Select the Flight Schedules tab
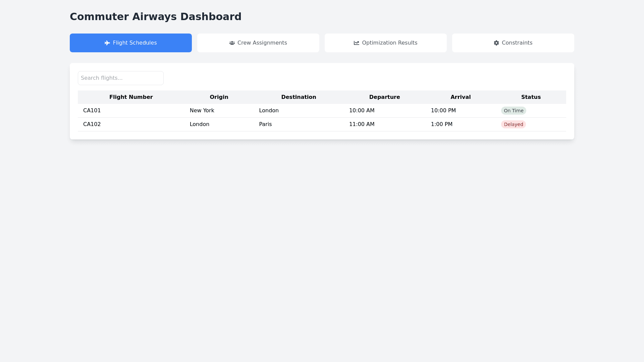Viewport: 644px width, 362px height. coord(131,43)
